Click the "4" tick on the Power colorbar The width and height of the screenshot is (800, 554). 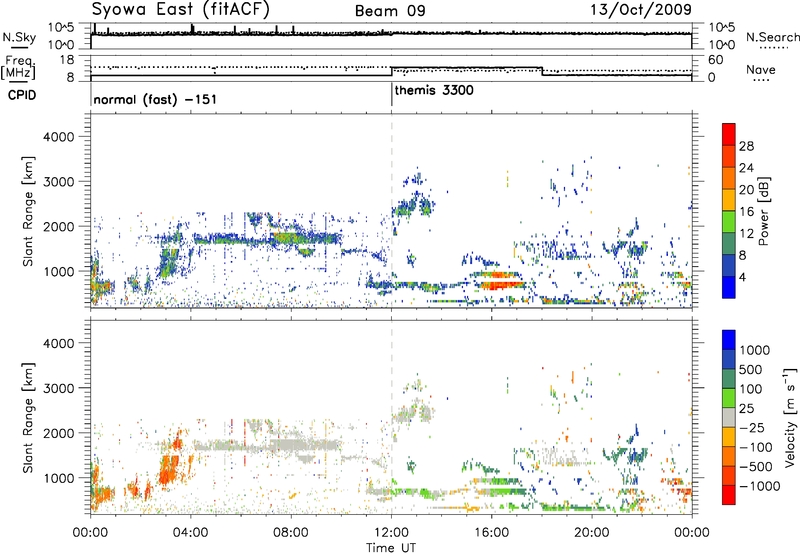click(x=743, y=278)
